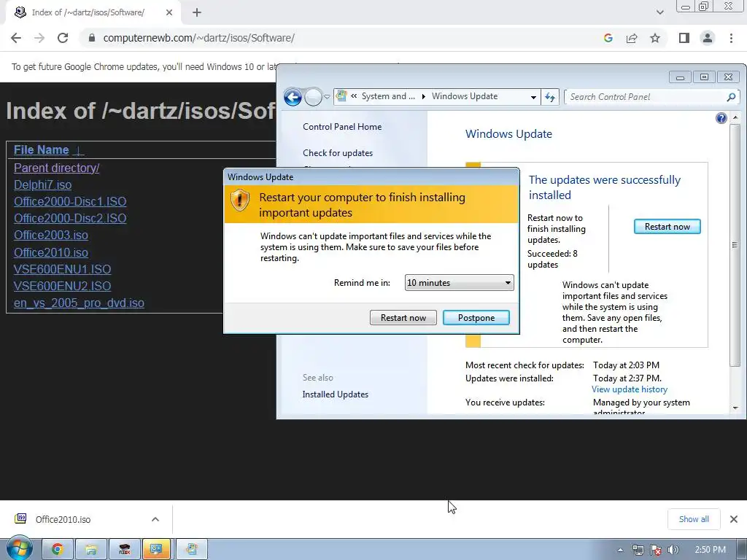Open Windows Update taskbar item

pyautogui.click(x=192, y=549)
